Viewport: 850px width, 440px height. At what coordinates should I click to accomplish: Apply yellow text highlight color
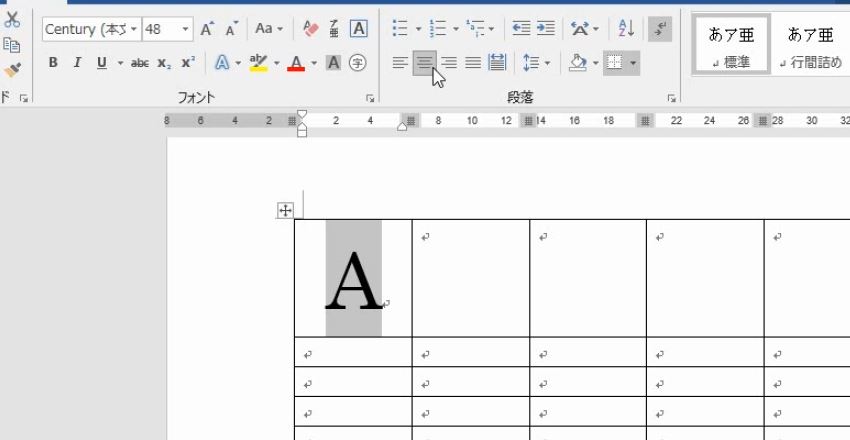coord(259,63)
